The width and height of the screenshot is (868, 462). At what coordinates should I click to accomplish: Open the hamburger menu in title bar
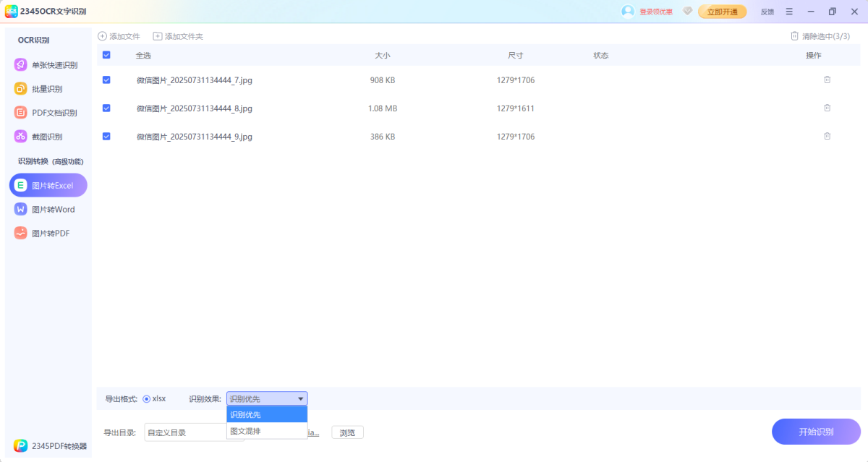[789, 12]
